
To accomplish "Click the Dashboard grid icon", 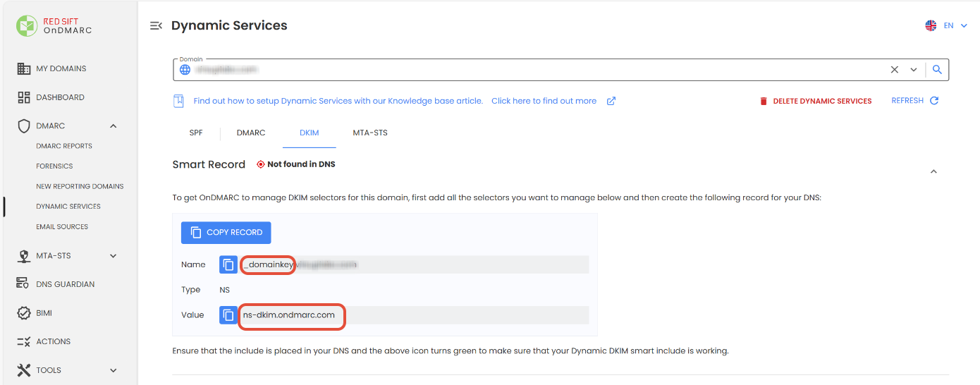I will [24, 97].
